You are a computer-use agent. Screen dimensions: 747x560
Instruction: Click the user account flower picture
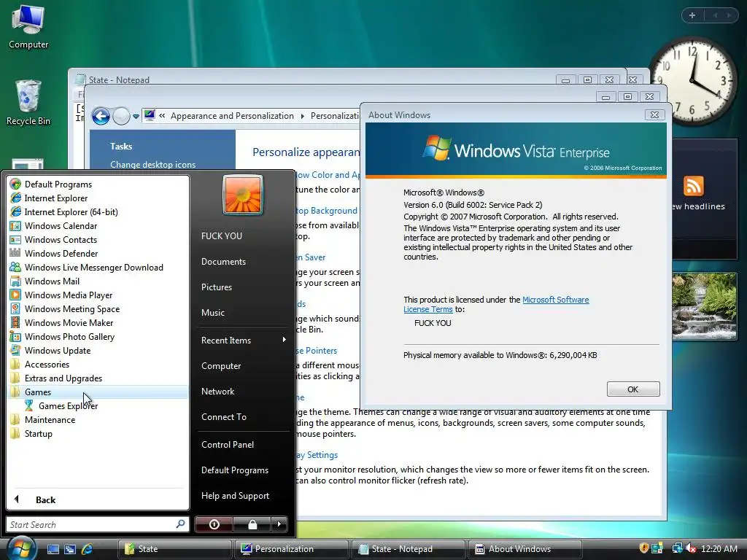(x=242, y=195)
